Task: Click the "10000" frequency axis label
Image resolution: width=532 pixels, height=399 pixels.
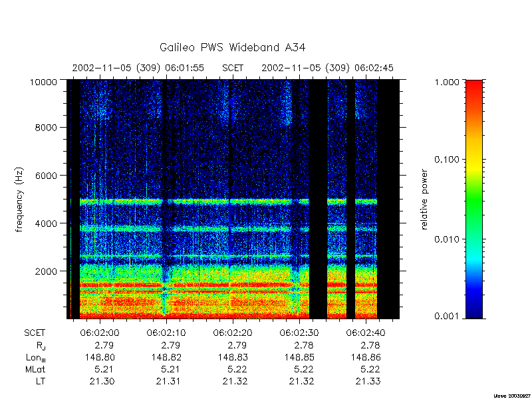Action: (42, 82)
